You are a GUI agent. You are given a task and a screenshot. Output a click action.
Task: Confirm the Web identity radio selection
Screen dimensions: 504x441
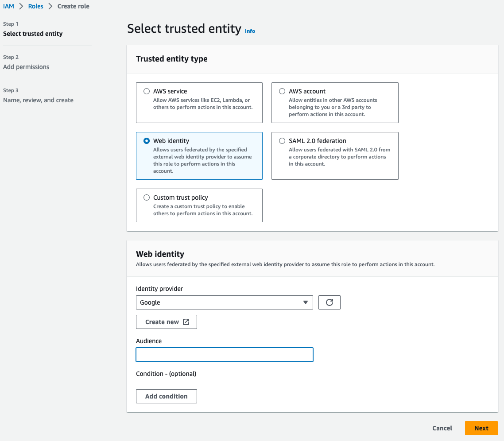(147, 140)
